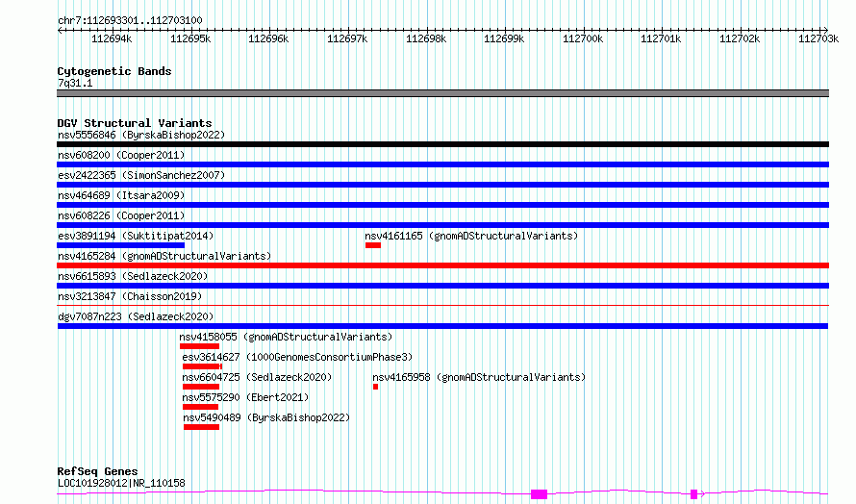Select nsv6615893 (Sedlazeck2020) label
The image size is (856, 504).
pos(133,276)
